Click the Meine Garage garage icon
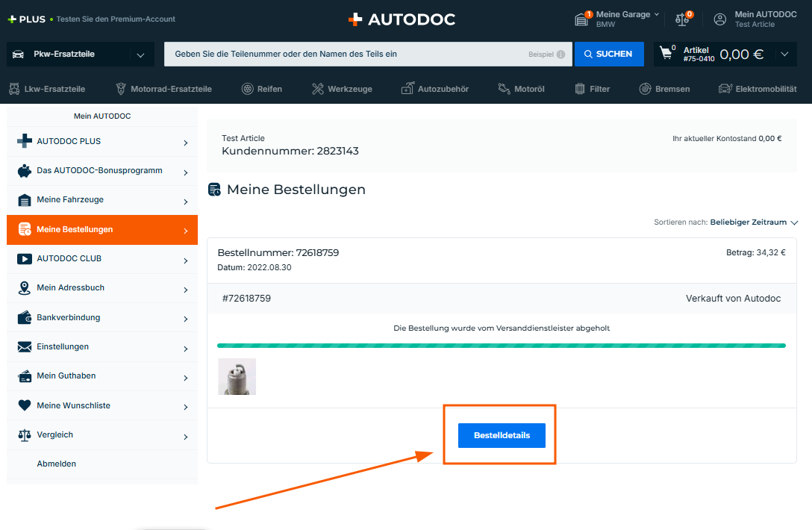 tap(583, 19)
